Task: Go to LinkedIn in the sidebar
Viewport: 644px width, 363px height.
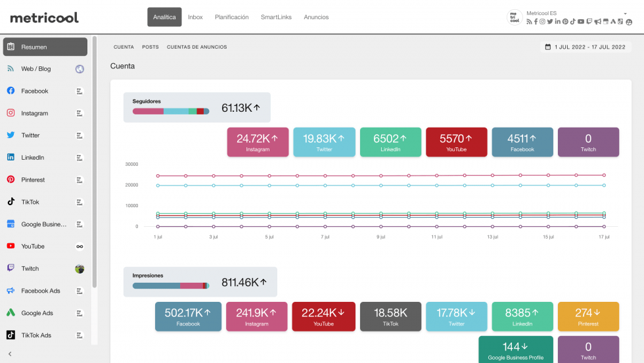Action: [32, 158]
